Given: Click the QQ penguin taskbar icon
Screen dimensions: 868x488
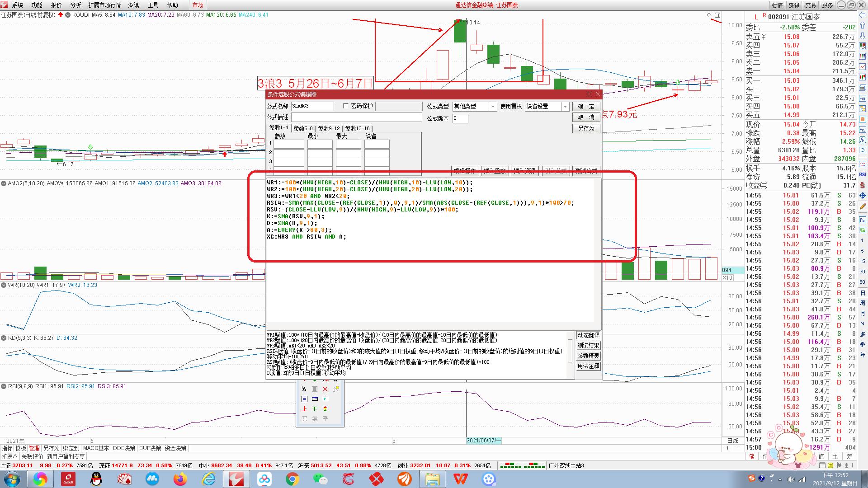Looking at the screenshot, I should click(x=96, y=479).
